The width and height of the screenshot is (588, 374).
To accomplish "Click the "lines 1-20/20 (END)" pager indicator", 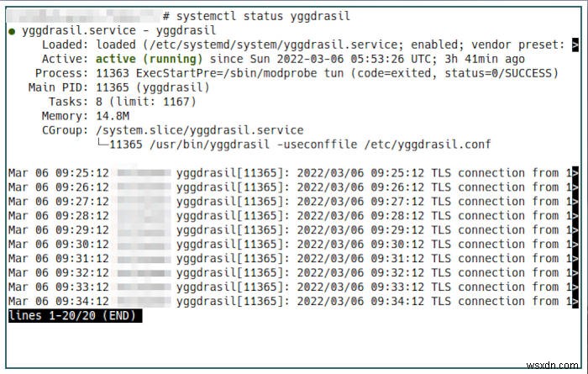I will click(75, 316).
